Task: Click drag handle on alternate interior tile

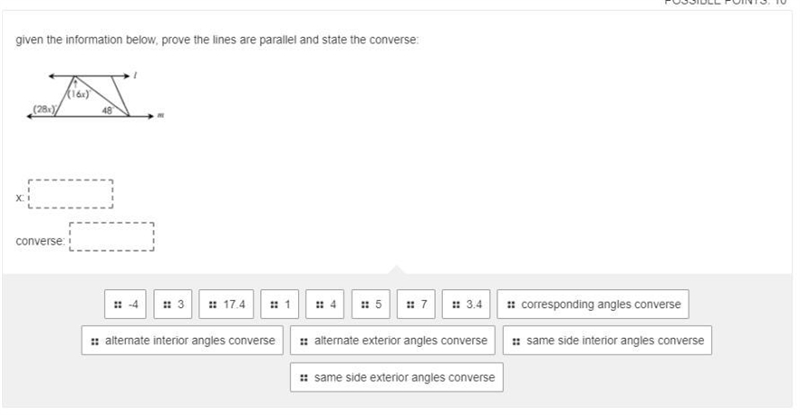Action: pyautogui.click(x=94, y=341)
